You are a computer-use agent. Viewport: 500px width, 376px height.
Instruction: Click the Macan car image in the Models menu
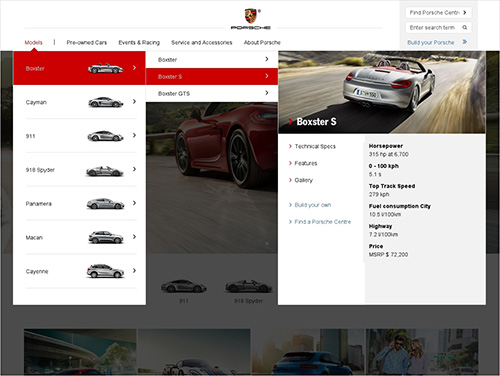[x=106, y=237]
